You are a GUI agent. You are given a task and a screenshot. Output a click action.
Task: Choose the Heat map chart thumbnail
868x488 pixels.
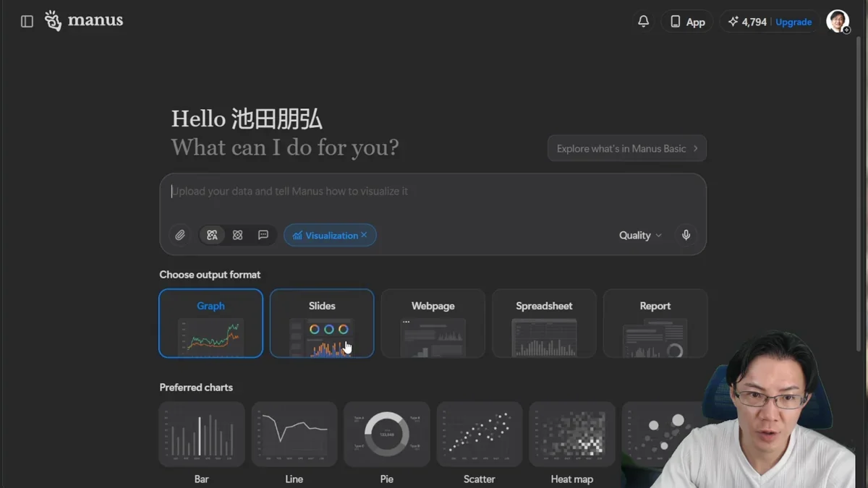pyautogui.click(x=572, y=434)
